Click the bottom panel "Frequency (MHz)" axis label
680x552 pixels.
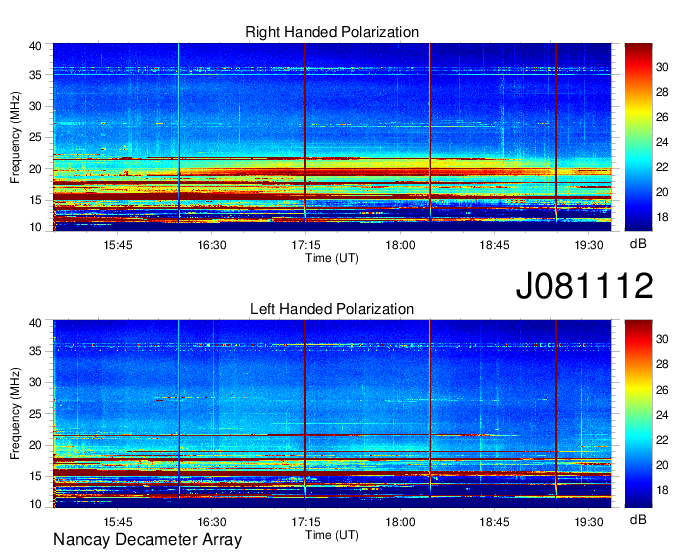(x=15, y=414)
